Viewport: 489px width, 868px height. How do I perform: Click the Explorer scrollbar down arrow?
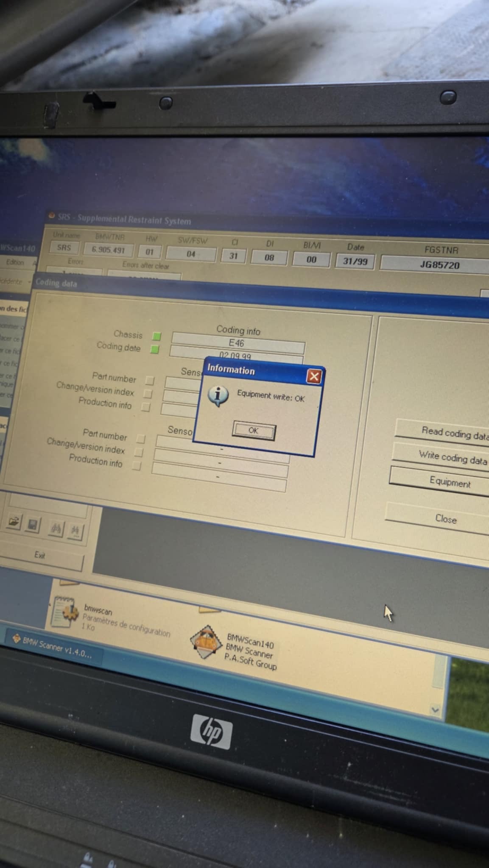(435, 709)
